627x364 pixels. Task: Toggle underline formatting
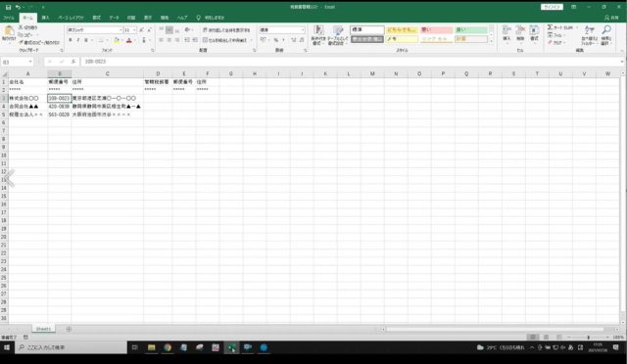pyautogui.click(x=85, y=40)
